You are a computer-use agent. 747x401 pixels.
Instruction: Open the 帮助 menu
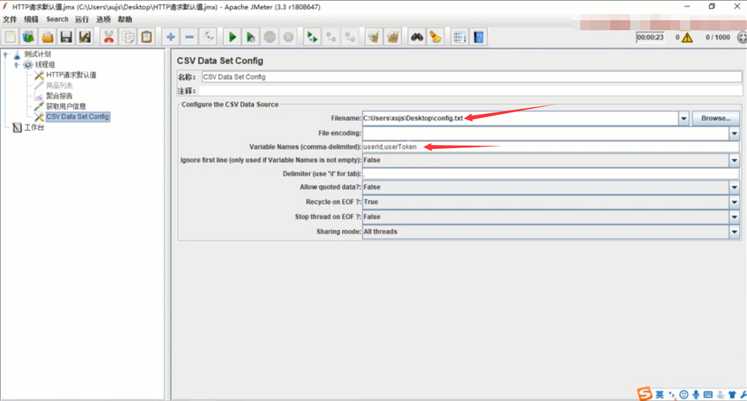(x=125, y=19)
